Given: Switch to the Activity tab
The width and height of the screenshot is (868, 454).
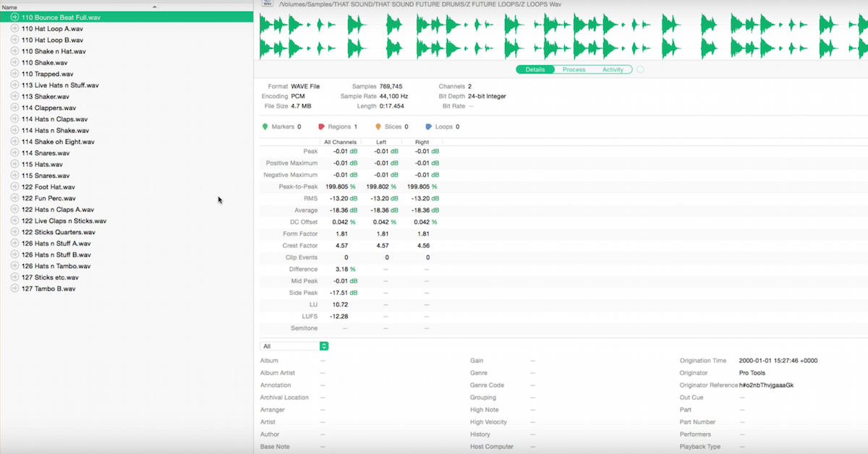Looking at the screenshot, I should [x=613, y=69].
